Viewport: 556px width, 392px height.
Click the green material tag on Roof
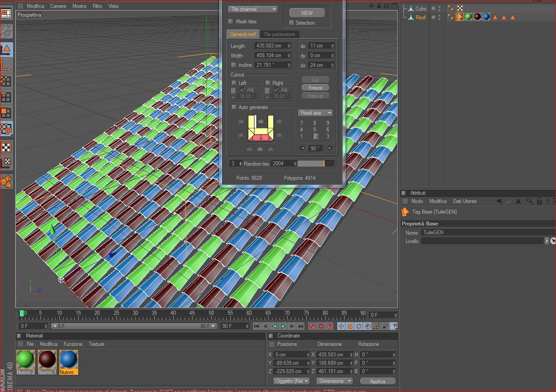(469, 17)
